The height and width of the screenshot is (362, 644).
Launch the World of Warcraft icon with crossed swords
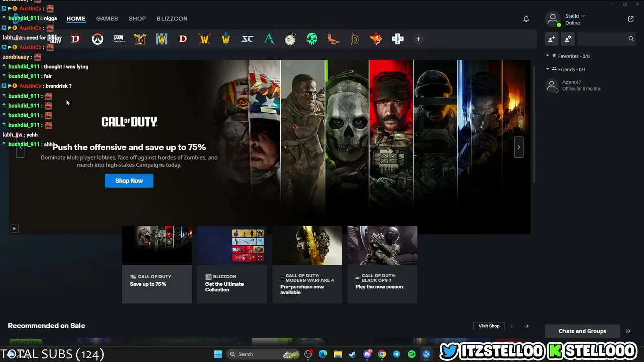pyautogui.click(x=204, y=39)
